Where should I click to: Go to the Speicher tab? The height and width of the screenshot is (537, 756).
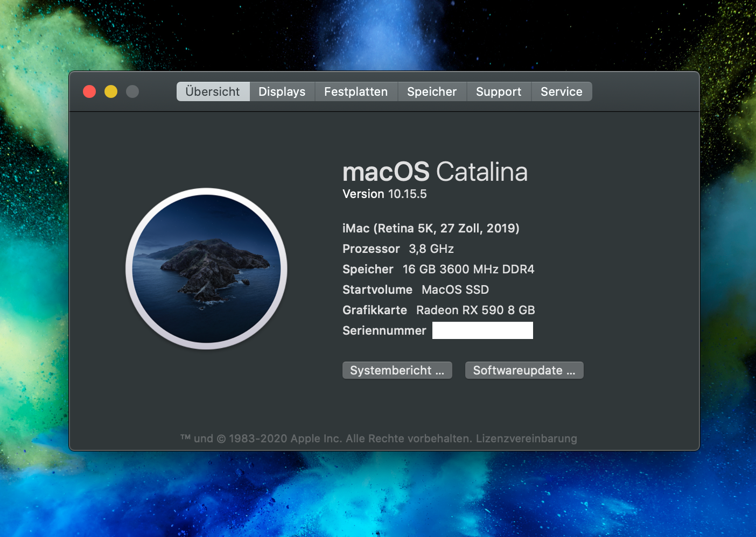(432, 91)
